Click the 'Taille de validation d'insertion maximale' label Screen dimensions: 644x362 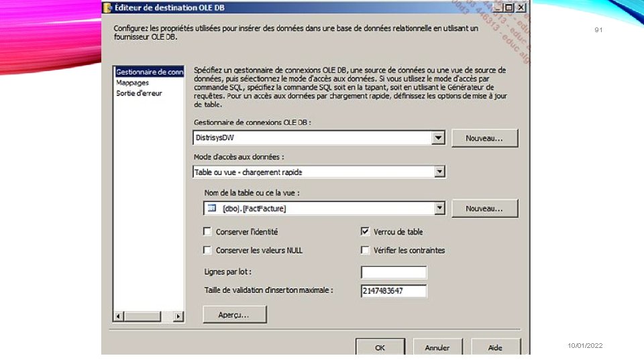point(268,290)
